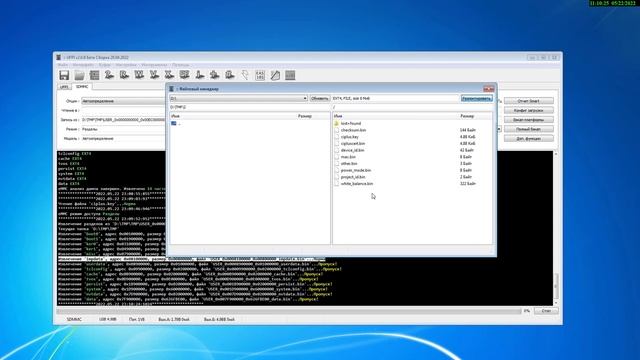Click the binary 0101 toolbar icon
640x360 pixels.
coord(260,75)
